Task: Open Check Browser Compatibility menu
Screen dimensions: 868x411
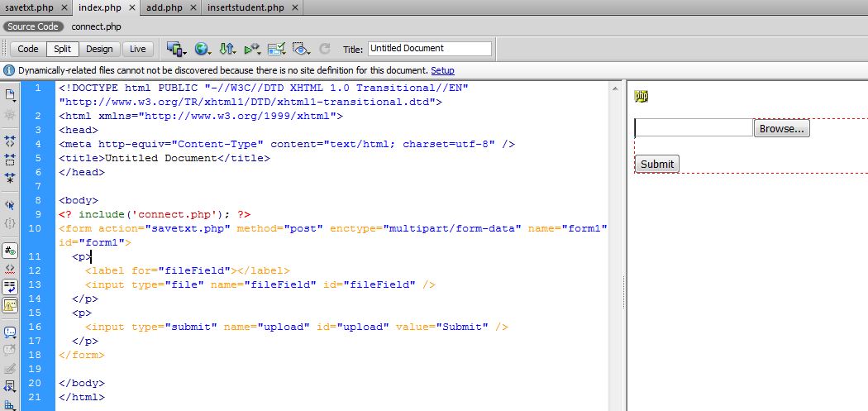Action: (277, 50)
